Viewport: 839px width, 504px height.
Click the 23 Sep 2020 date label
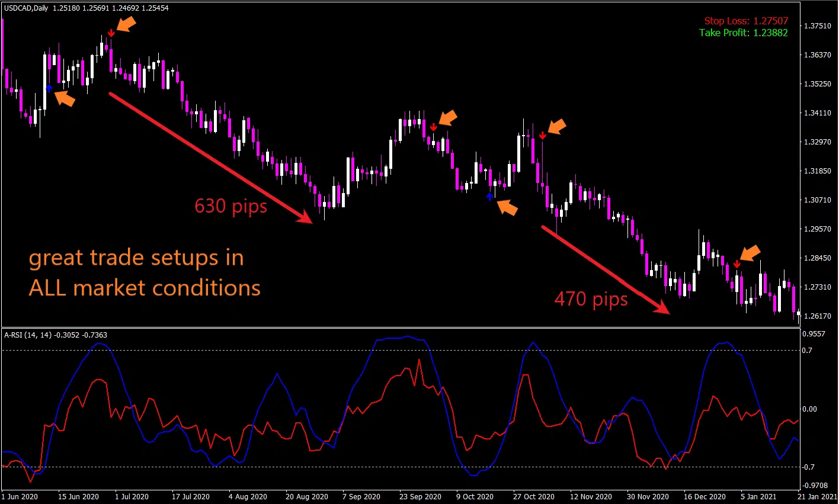420,496
